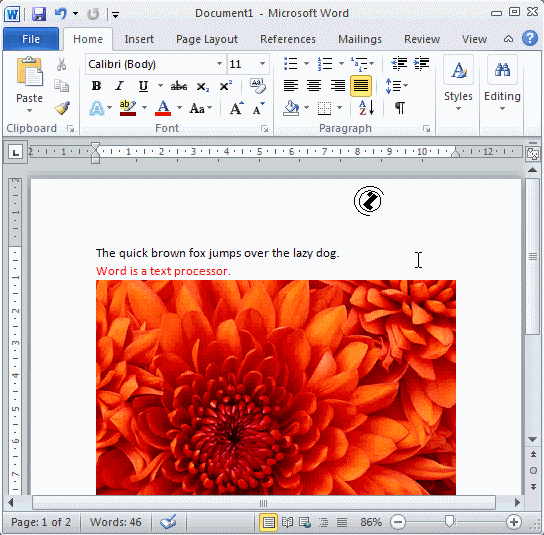Click the zoom slider handle
This screenshot has width=544, height=535.
[x=450, y=521]
